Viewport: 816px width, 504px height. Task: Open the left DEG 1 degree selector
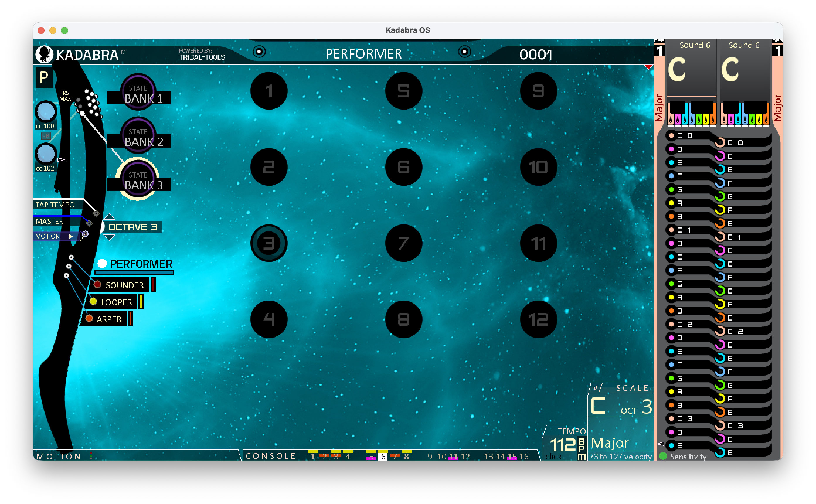coord(659,48)
